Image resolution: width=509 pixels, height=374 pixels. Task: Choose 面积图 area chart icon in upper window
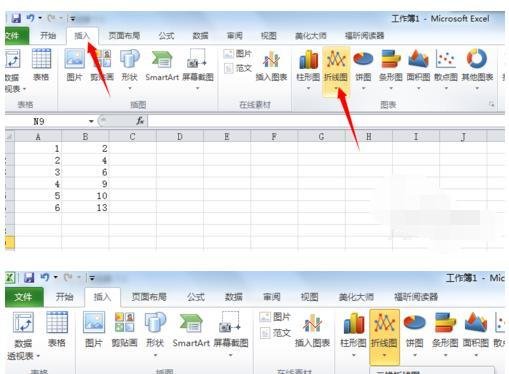[x=418, y=59]
